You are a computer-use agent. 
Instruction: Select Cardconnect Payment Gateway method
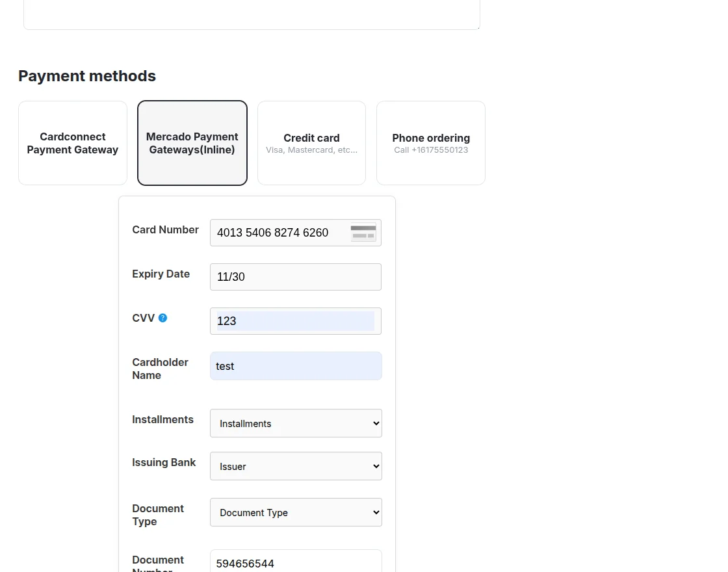tap(72, 143)
